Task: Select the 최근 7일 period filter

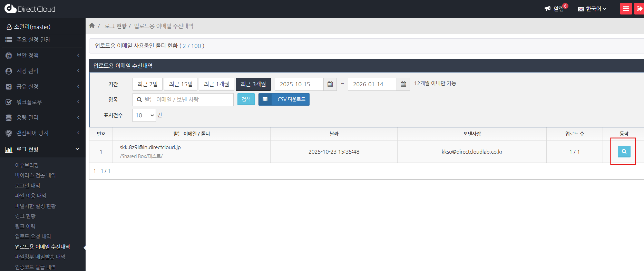Action: [x=147, y=84]
